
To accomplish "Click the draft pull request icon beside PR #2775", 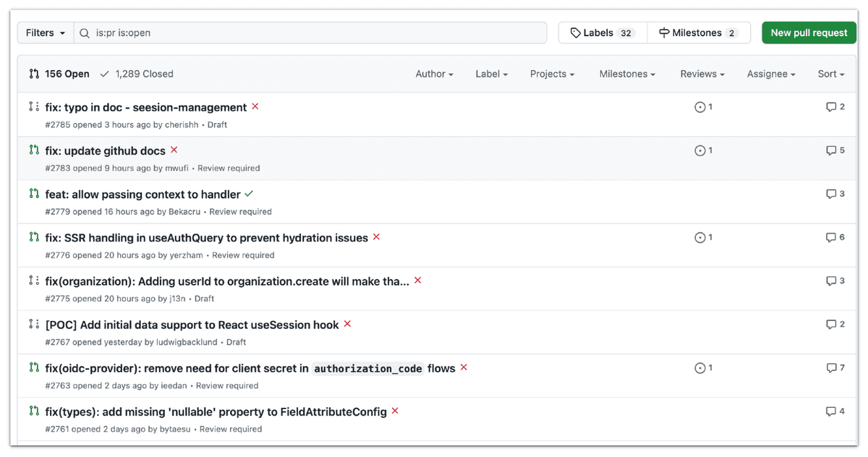I will point(33,281).
